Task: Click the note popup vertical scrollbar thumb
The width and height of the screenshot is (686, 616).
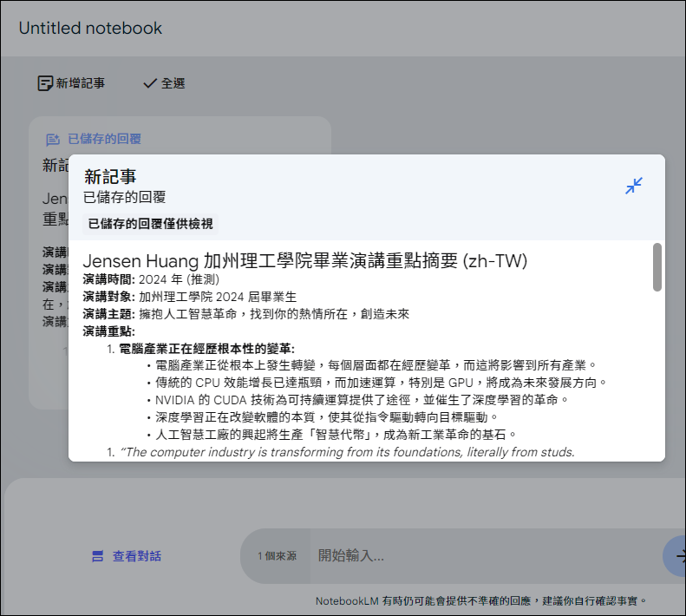Action: point(657,267)
